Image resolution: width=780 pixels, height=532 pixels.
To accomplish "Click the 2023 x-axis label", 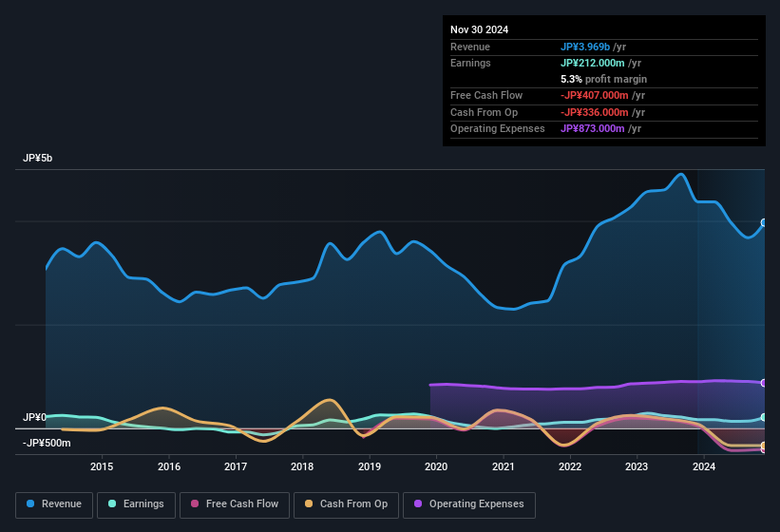I will (637, 466).
